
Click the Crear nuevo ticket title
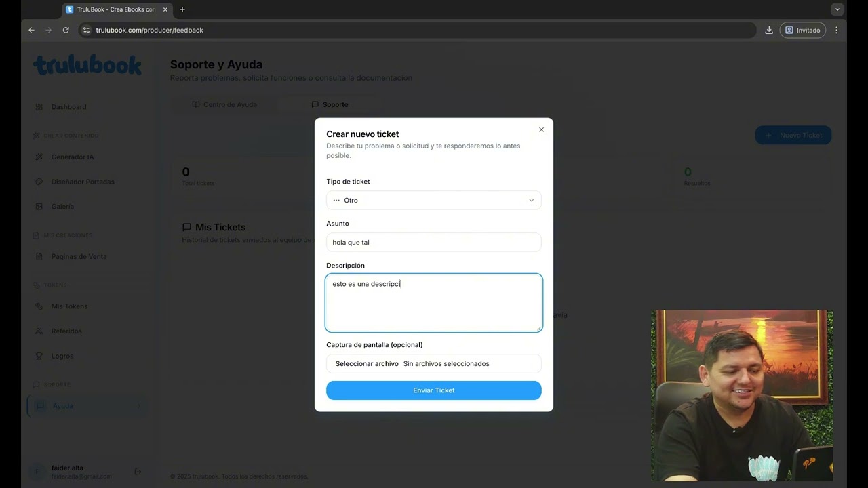363,134
